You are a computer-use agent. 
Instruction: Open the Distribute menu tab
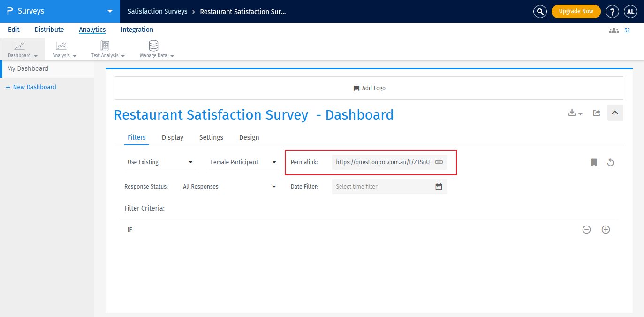pyautogui.click(x=49, y=30)
